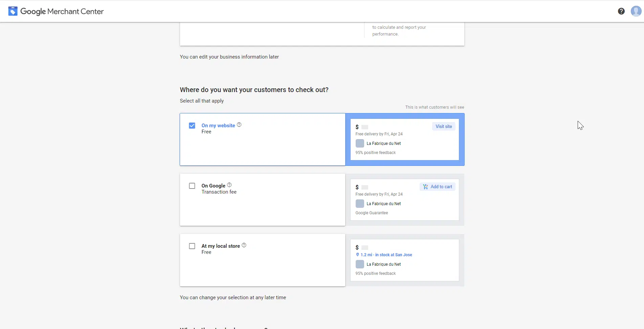
Task: Click help icon next to On my website
Action: 239,125
